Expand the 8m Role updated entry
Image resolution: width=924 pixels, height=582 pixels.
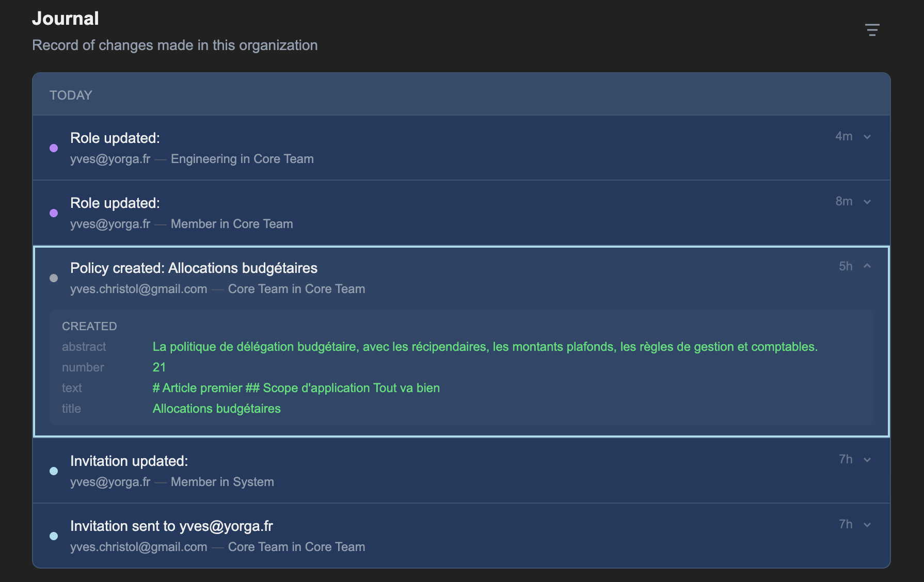tap(867, 202)
